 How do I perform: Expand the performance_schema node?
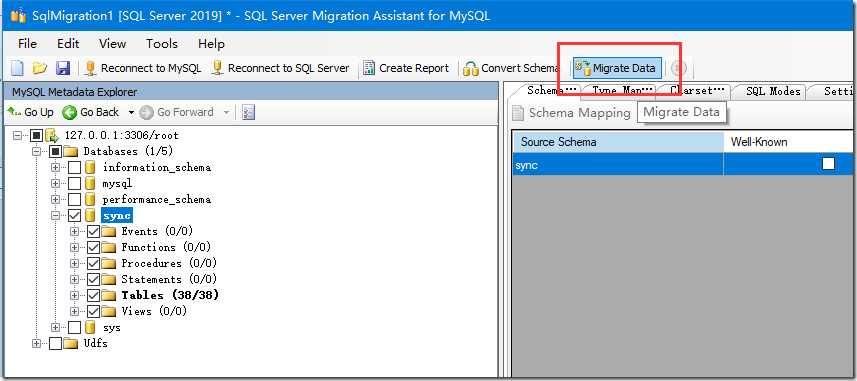(x=55, y=200)
